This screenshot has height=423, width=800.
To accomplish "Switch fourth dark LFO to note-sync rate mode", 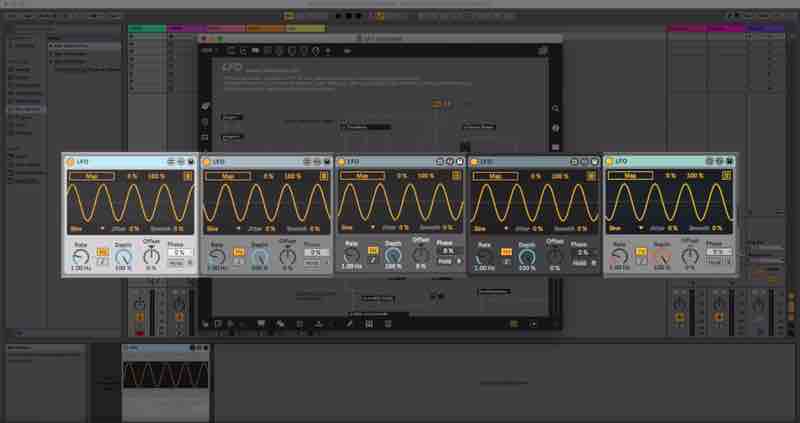I will tap(506, 261).
